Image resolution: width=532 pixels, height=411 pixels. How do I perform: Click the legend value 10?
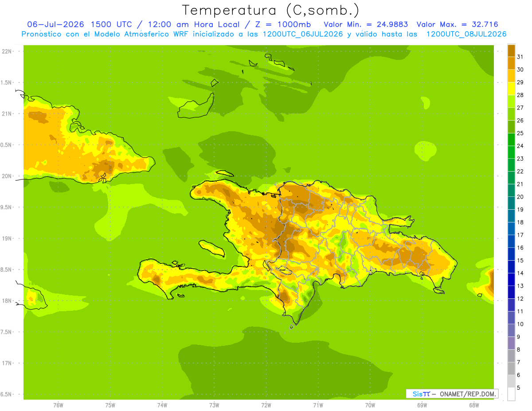(x=520, y=324)
